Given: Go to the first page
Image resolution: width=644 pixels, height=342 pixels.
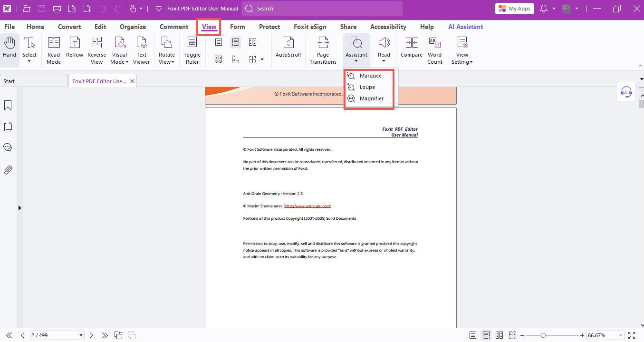Looking at the screenshot, I should click(9, 335).
